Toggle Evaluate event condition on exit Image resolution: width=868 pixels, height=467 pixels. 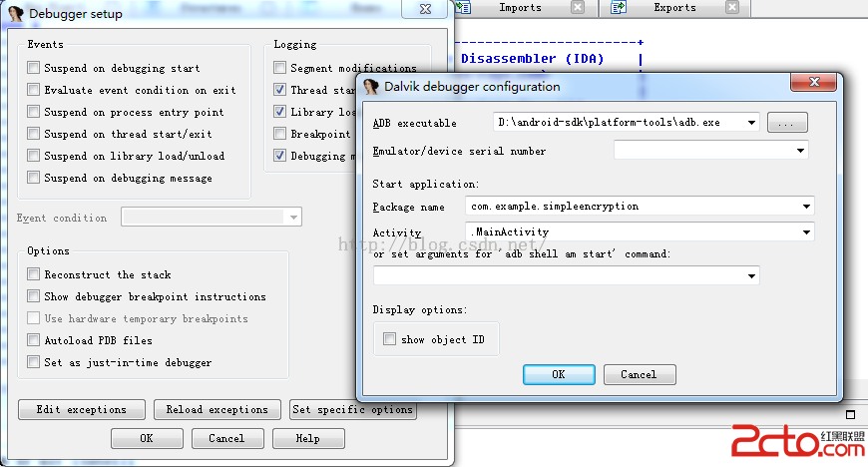(x=33, y=89)
